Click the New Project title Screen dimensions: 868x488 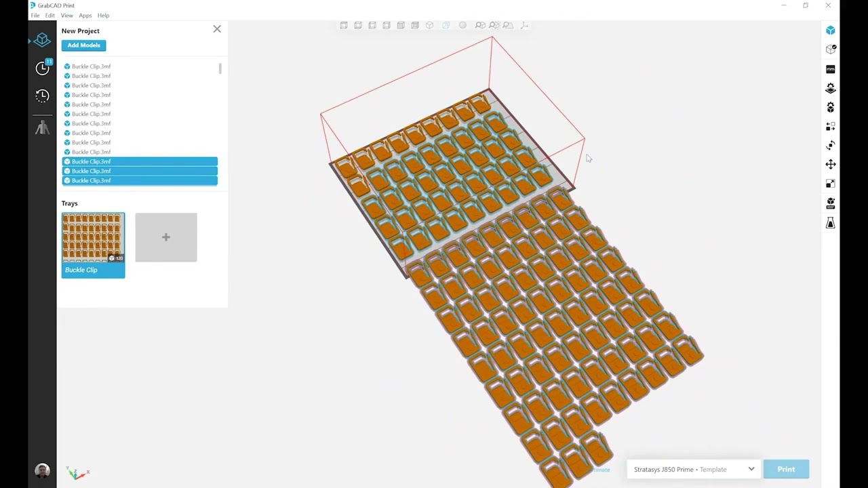[x=81, y=31]
